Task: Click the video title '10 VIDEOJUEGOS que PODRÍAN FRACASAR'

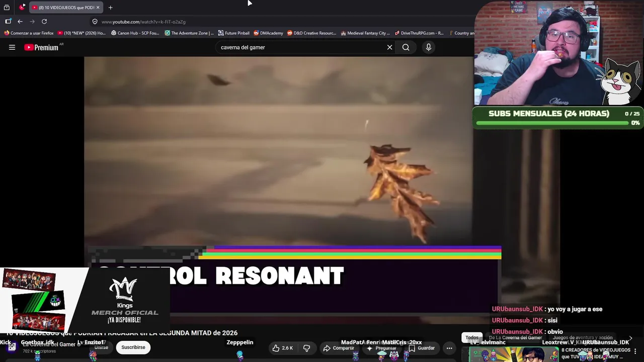Action: pyautogui.click(x=122, y=333)
